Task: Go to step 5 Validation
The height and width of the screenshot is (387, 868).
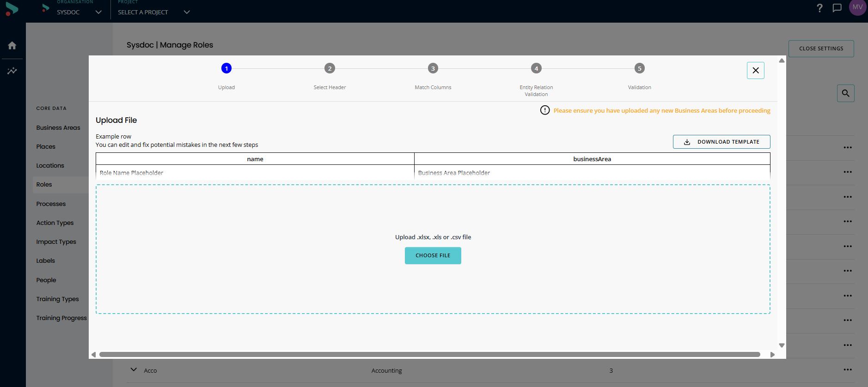Action: point(640,68)
